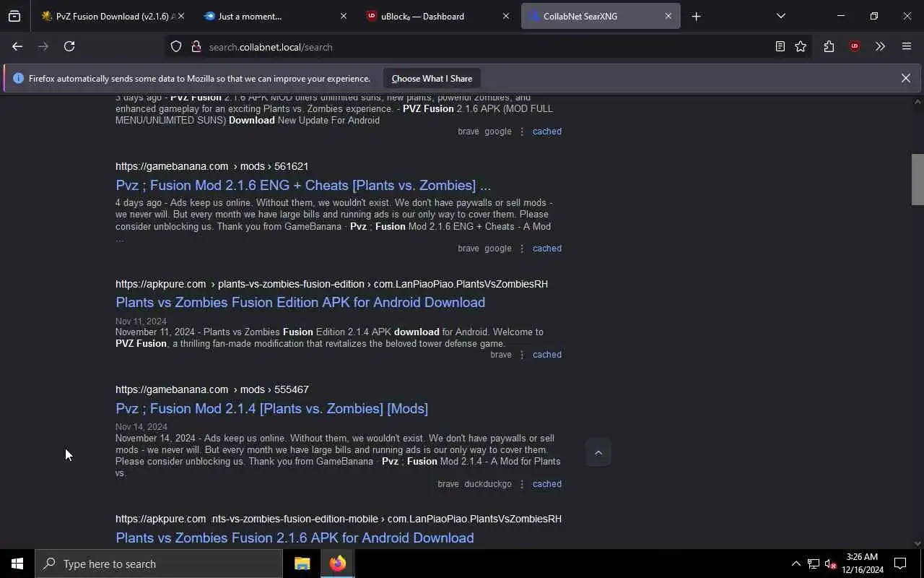
Task: Click the gamebanana.com mods 555467 URL
Action: [x=212, y=389]
